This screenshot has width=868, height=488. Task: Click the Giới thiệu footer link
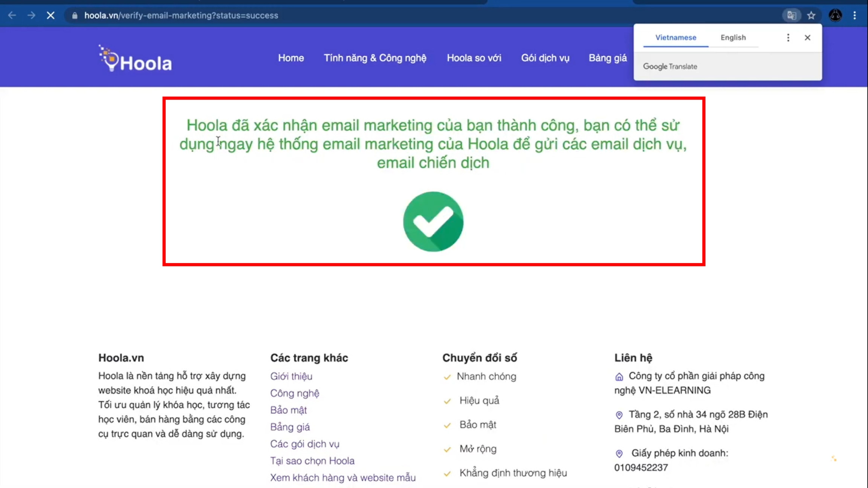click(291, 376)
